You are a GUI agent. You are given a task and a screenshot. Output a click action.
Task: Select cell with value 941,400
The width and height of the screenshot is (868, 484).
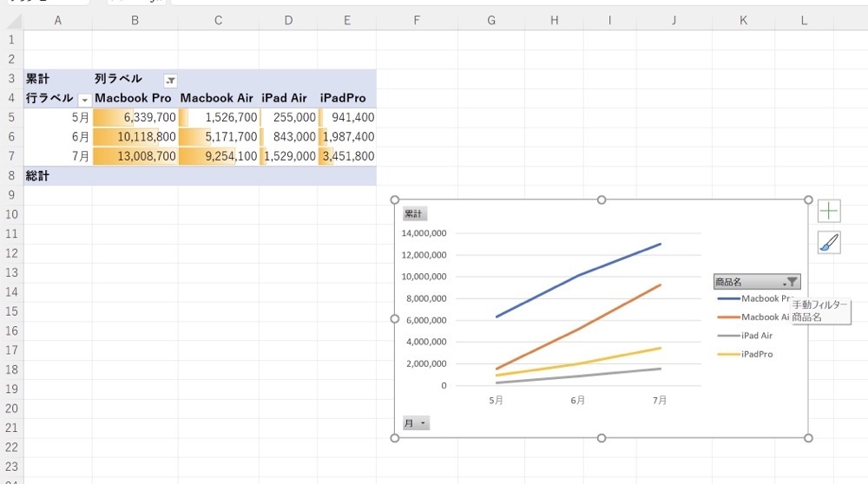point(346,117)
